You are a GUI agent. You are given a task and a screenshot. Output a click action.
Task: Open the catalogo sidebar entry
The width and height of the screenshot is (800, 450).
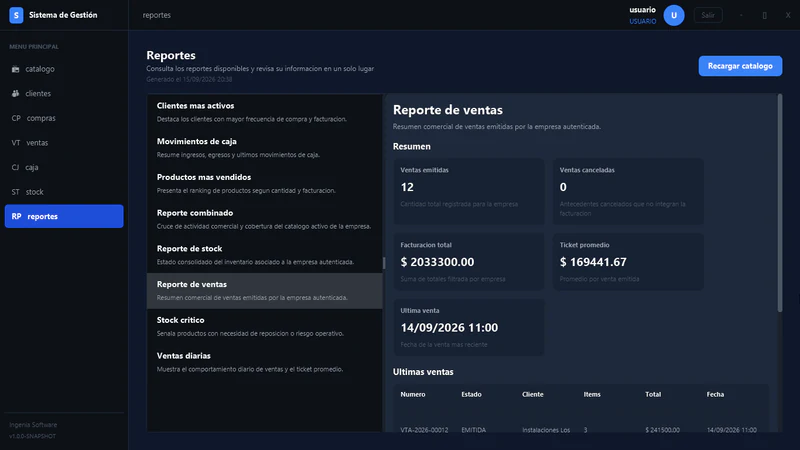pyautogui.click(x=64, y=69)
